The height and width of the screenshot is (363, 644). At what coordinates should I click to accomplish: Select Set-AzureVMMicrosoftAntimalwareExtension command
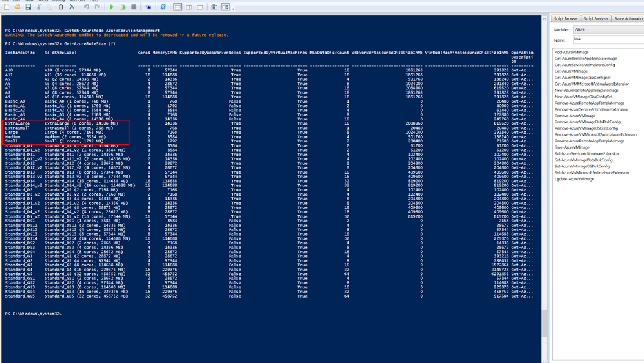(x=592, y=173)
